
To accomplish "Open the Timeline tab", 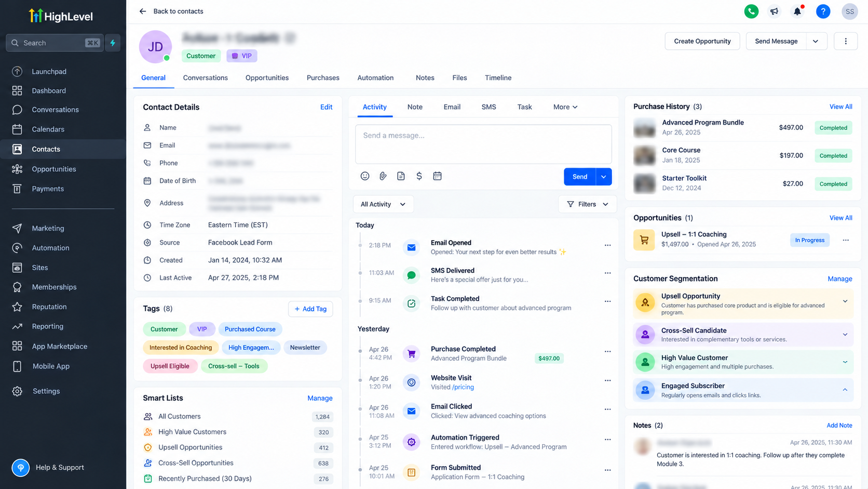I will coord(498,78).
